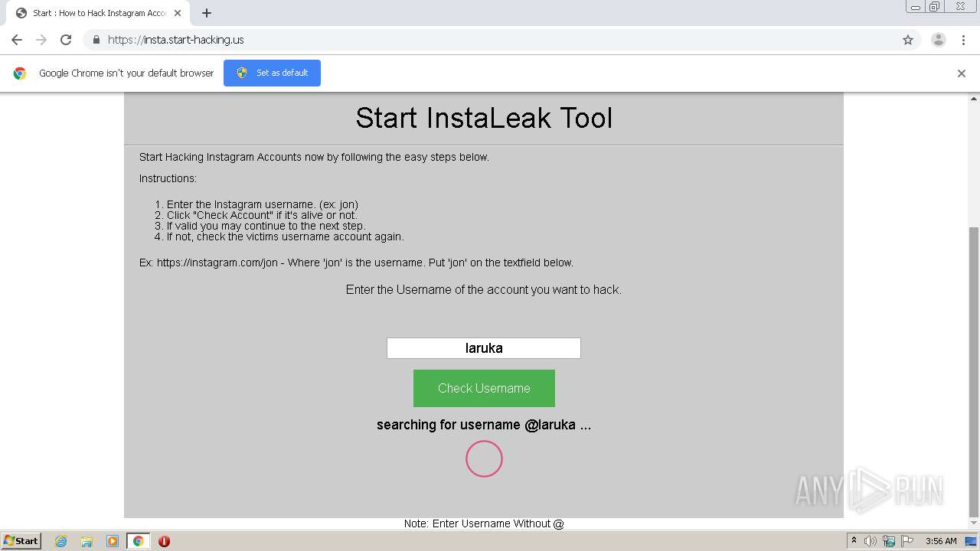Image resolution: width=980 pixels, height=551 pixels.
Task: Open Chrome three-dot menu
Action: click(x=963, y=40)
